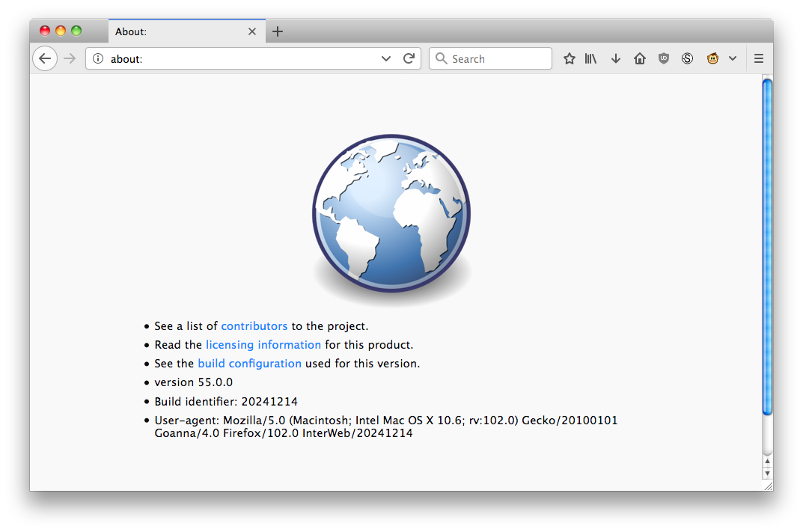Expand the toolbar overflow chevron

click(x=733, y=58)
